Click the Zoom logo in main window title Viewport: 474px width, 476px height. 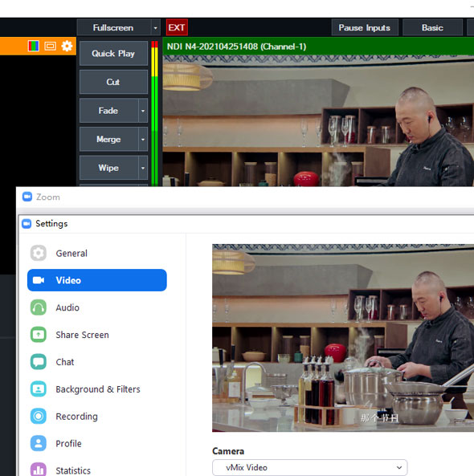pyautogui.click(x=27, y=197)
